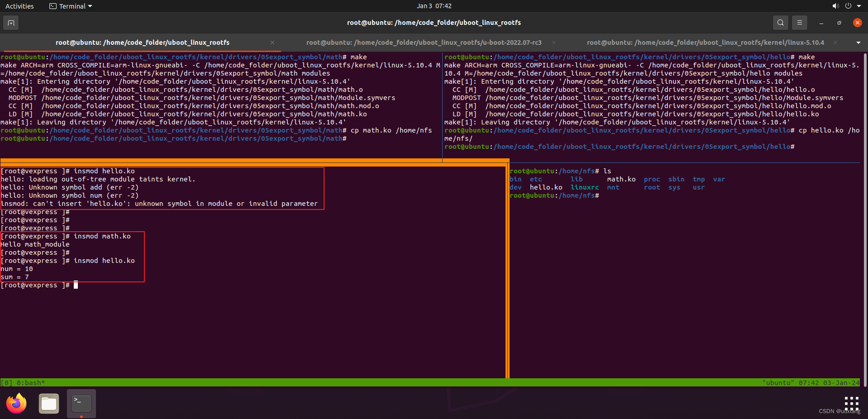Screen dimensions: 868x419
Task: Click the vexpress prompt with cursor
Action: click(x=39, y=285)
